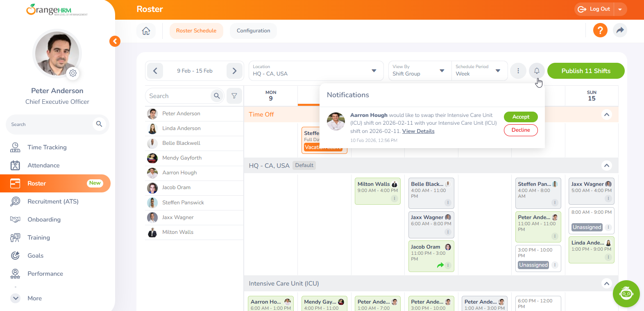
Task: Open the chatbot assistant icon
Action: 626,293
